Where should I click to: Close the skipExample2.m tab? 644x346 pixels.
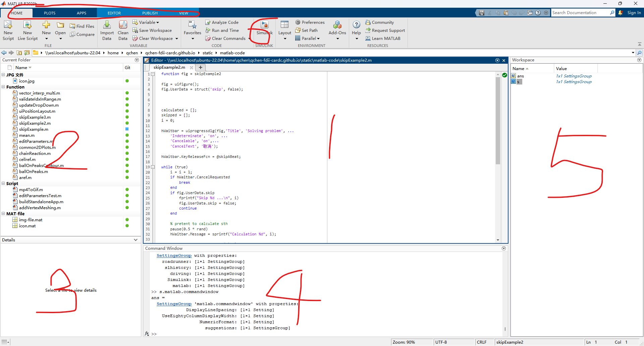click(192, 67)
